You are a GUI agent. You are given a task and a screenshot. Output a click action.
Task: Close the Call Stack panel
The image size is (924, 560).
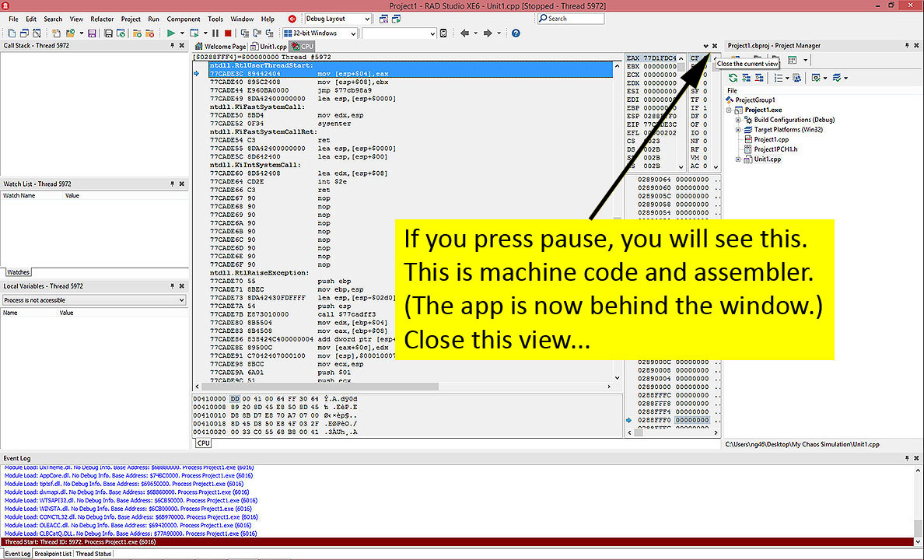coord(181,45)
